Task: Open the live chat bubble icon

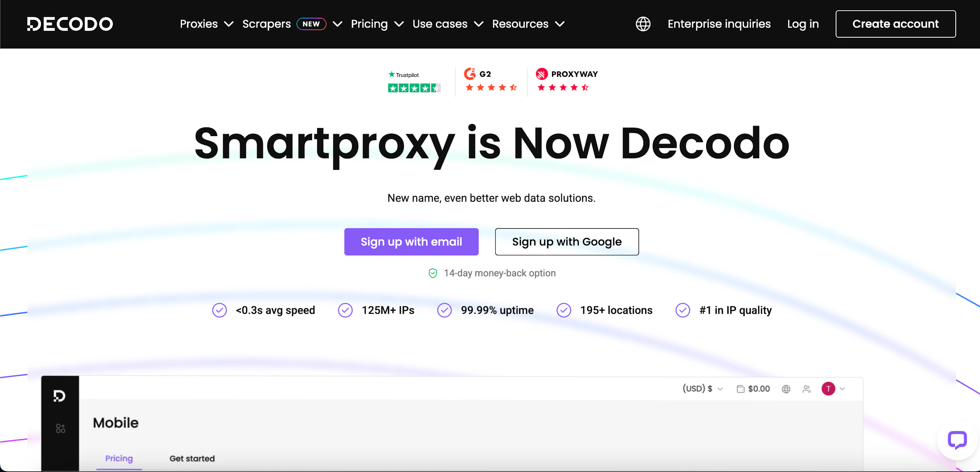Action: [957, 440]
